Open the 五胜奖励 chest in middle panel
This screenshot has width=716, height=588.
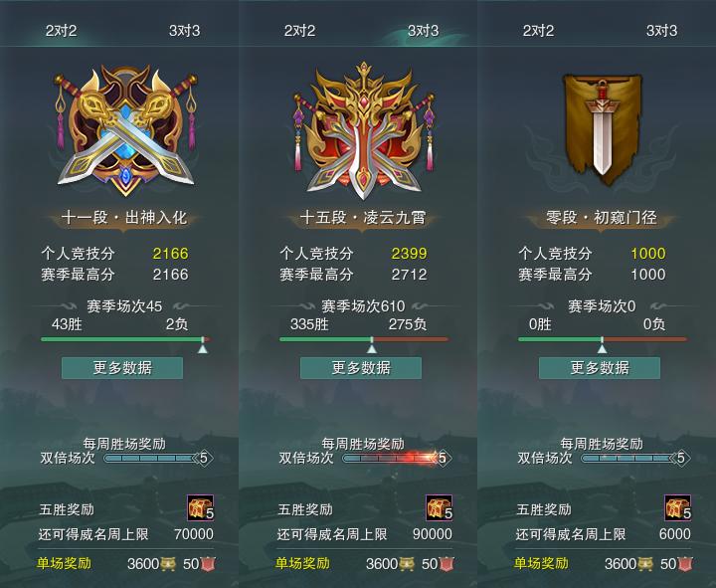click(440, 507)
